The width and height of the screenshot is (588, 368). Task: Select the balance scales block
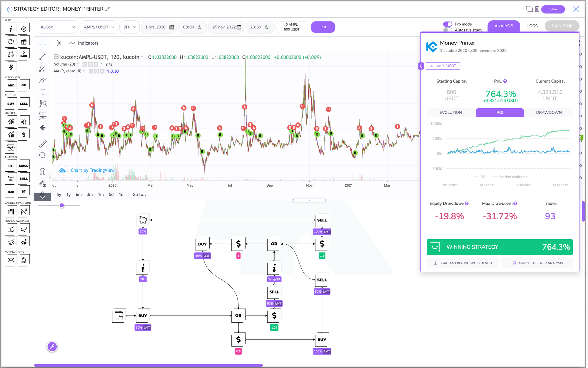coord(11,54)
